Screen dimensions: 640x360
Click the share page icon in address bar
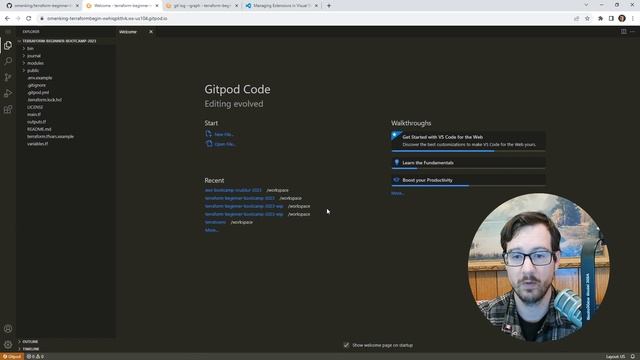(x=576, y=18)
